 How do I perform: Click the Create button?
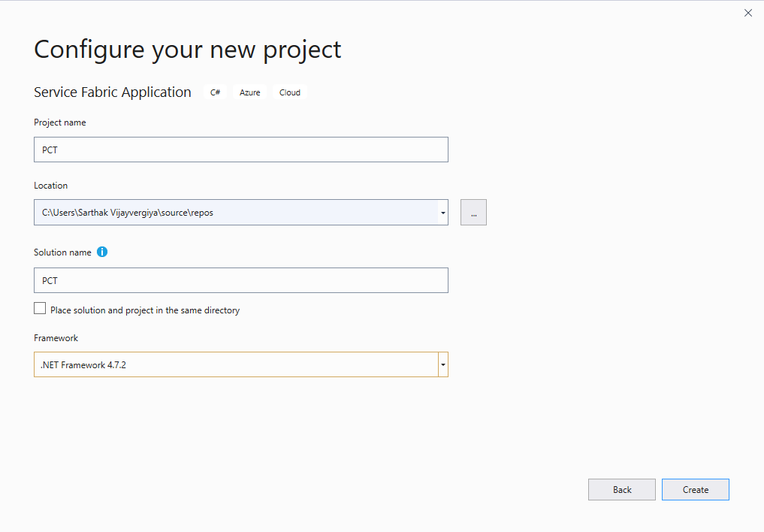695,489
